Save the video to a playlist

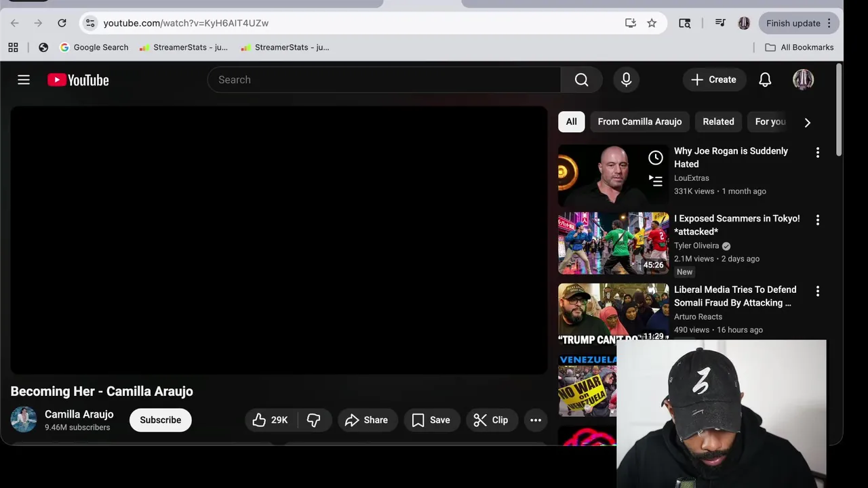pos(431,420)
